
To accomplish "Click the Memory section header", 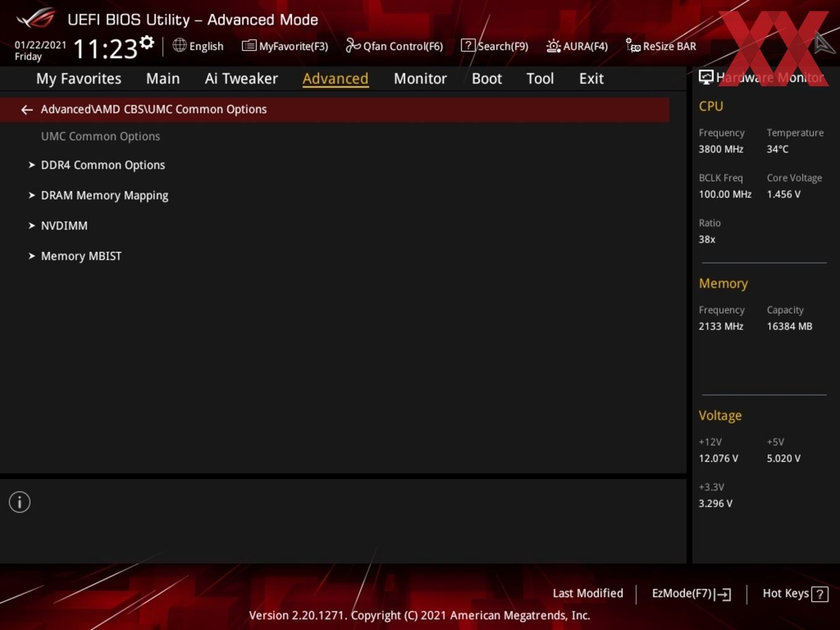I will point(723,283).
